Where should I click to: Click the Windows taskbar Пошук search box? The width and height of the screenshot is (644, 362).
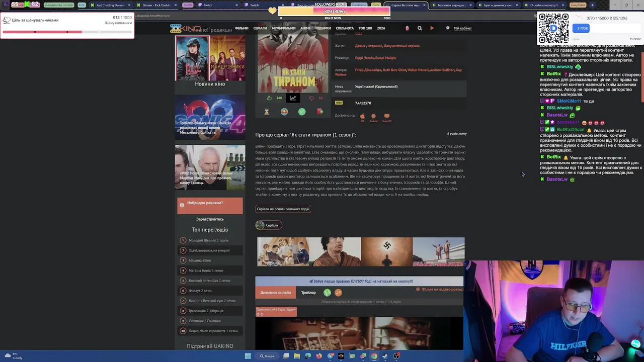267,356
